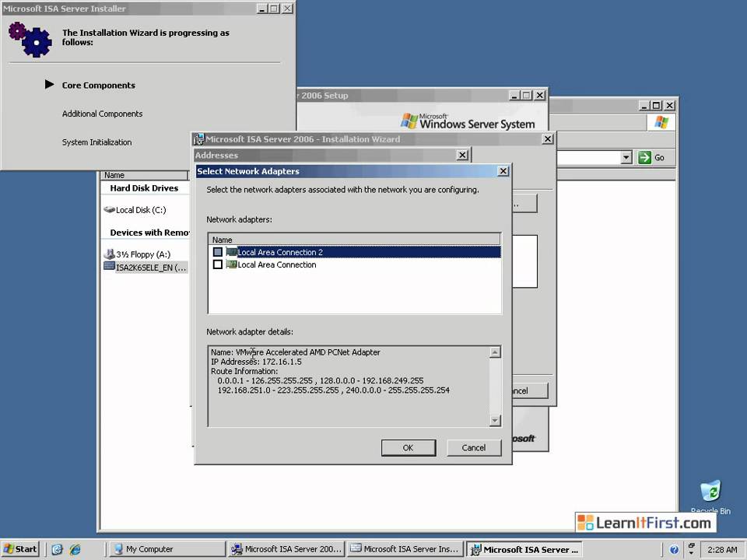Click the Windows flag logo in My Computer
The height and width of the screenshot is (560, 747).
point(661,122)
